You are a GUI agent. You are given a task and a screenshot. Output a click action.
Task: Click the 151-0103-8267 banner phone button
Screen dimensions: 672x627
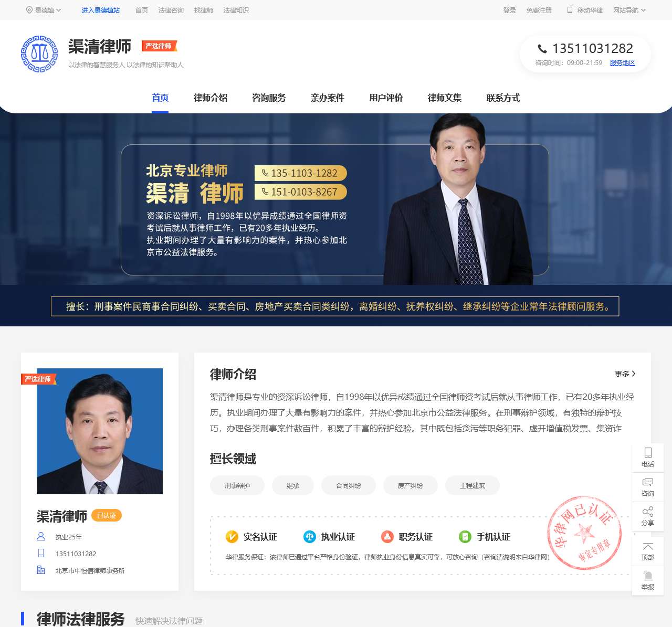[x=301, y=192]
